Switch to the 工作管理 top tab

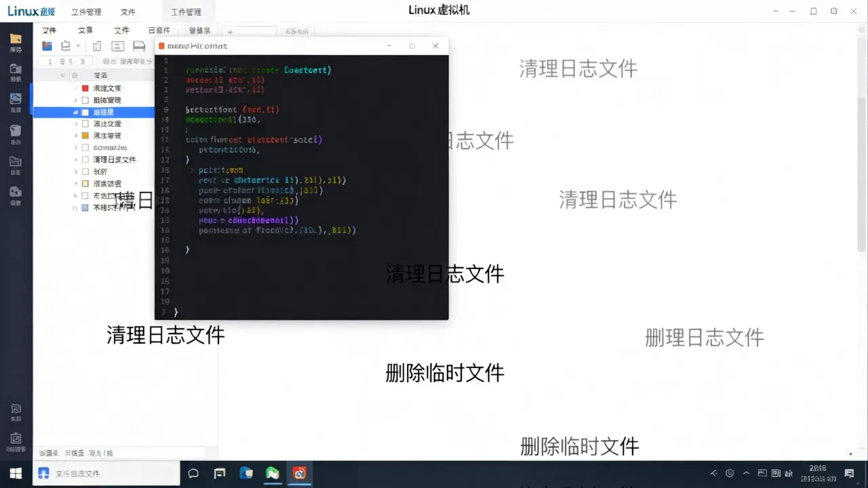click(186, 12)
